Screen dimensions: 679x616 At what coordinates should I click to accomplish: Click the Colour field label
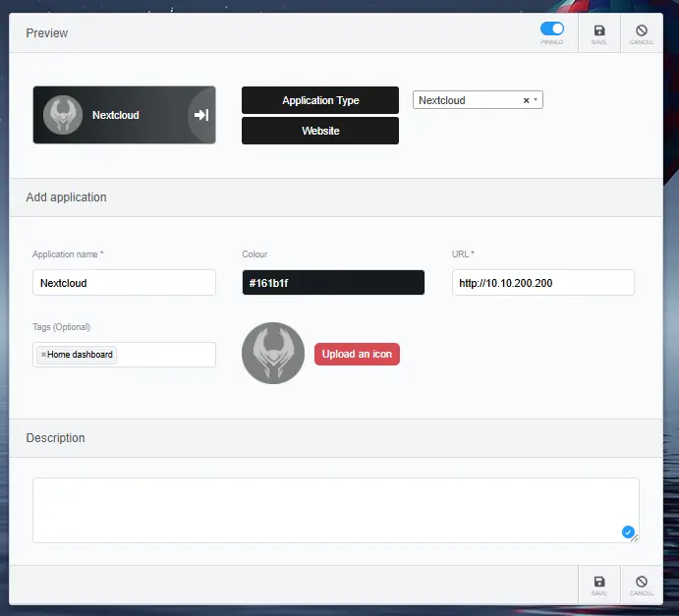click(255, 254)
